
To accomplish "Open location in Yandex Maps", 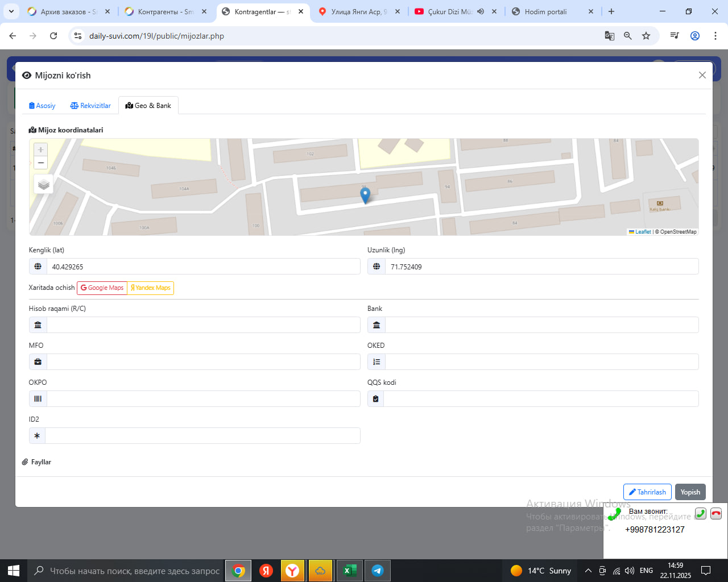I will pyautogui.click(x=151, y=288).
